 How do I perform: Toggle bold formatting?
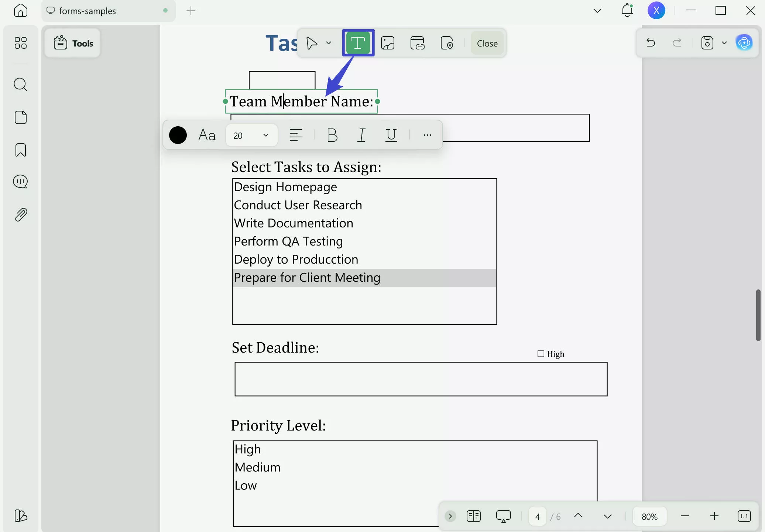click(332, 135)
